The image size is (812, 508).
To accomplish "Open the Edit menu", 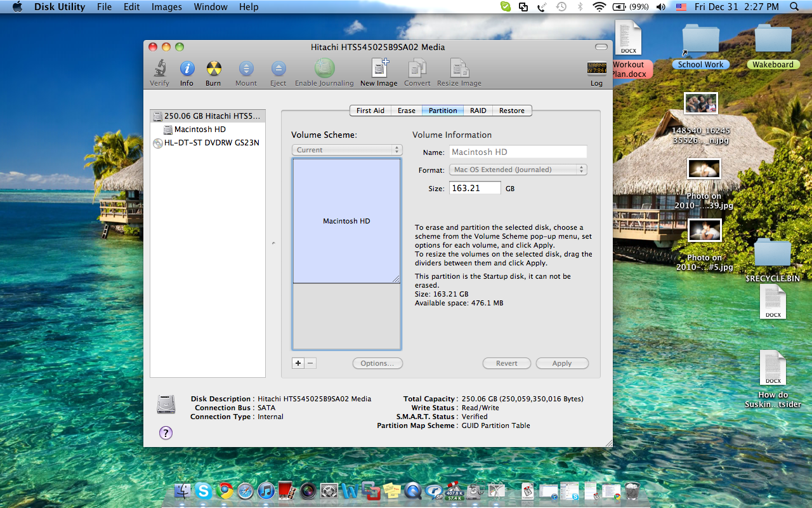I will coord(132,7).
